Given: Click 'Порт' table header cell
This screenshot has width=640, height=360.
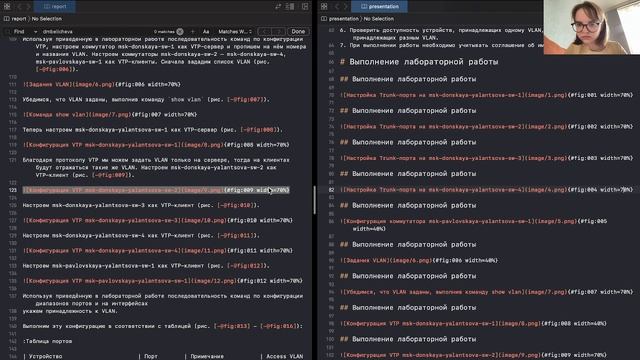Looking at the screenshot, I should coord(151,356).
